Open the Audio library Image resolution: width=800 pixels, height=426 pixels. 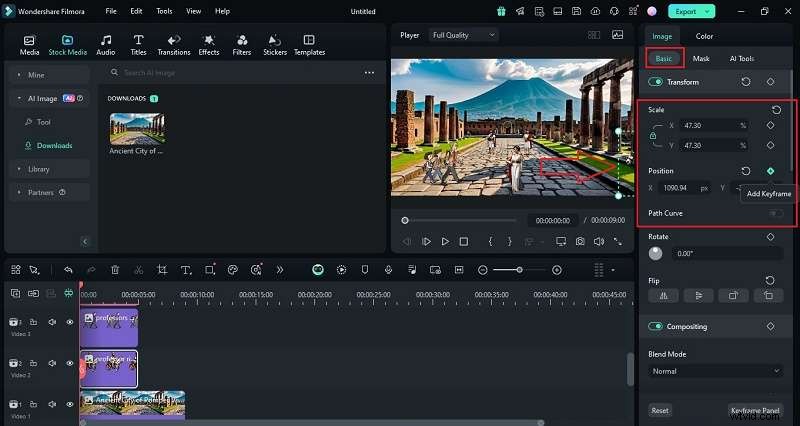106,45
